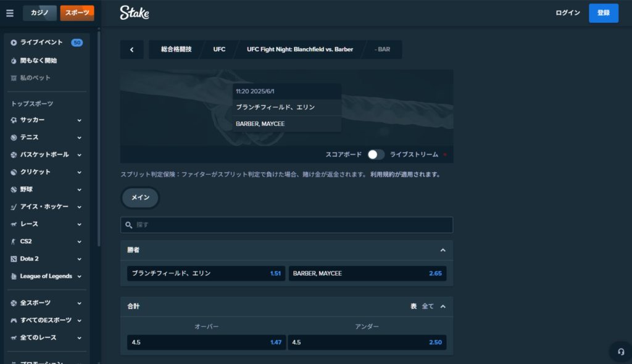Click the market search input field
632x364 pixels.
(x=286, y=225)
